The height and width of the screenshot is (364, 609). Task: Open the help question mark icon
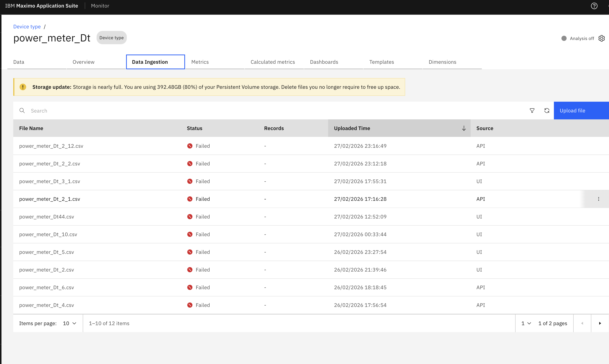[594, 6]
